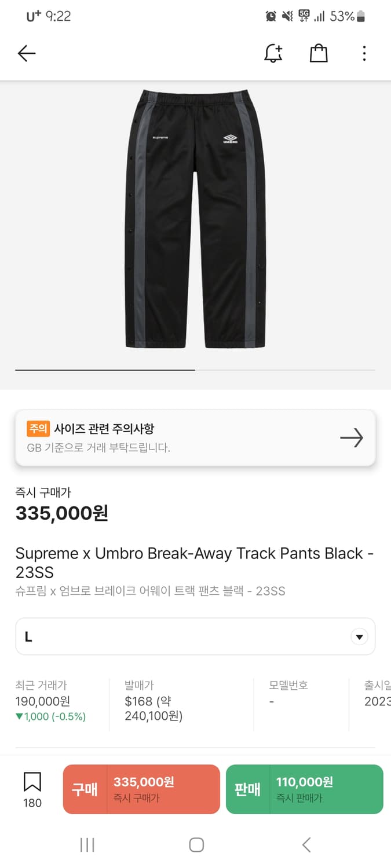391x868 pixels.
Task: Tap the green 판매 sell button
Action: (x=304, y=789)
